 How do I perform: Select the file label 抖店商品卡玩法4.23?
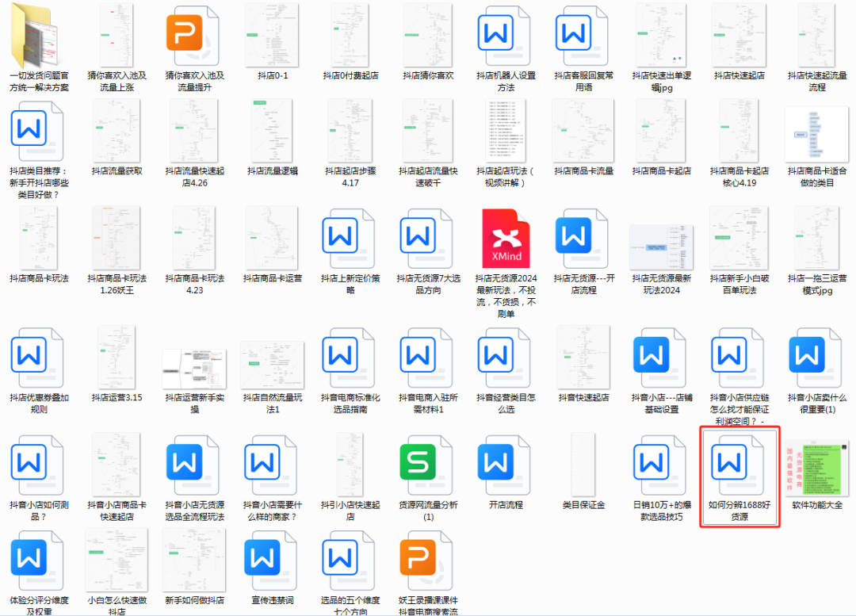[194, 285]
